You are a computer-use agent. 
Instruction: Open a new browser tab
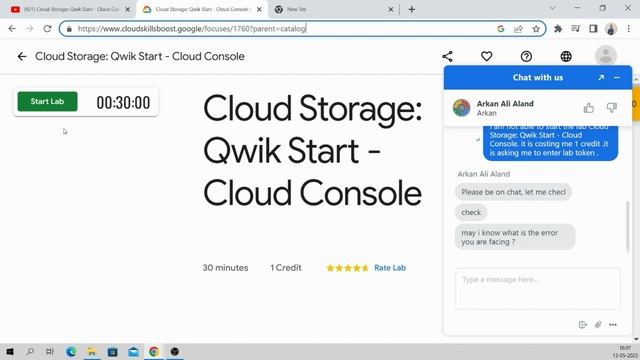tap(411, 9)
